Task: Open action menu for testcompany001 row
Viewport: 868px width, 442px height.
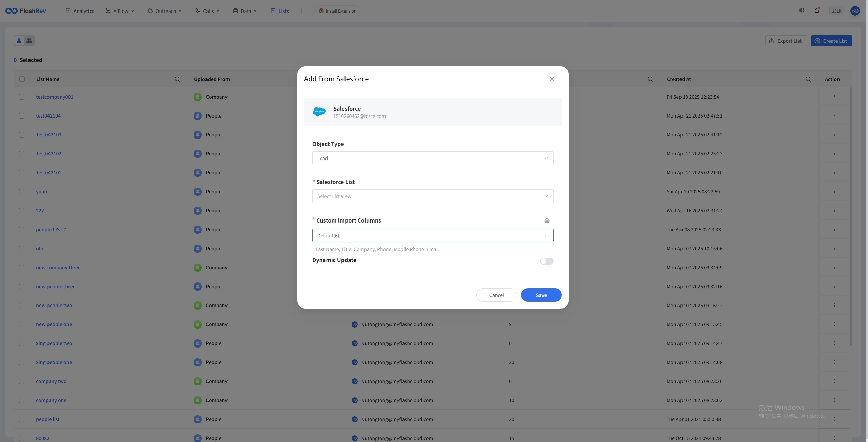Action: pyautogui.click(x=834, y=97)
